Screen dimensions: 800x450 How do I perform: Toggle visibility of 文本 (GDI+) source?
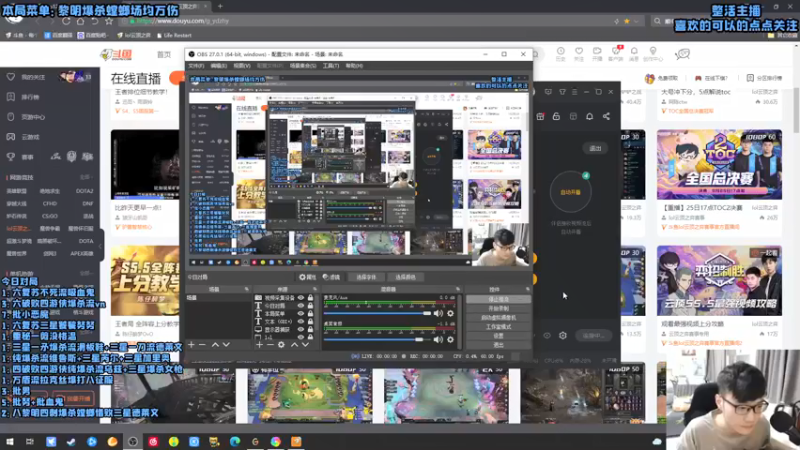pyautogui.click(x=301, y=321)
